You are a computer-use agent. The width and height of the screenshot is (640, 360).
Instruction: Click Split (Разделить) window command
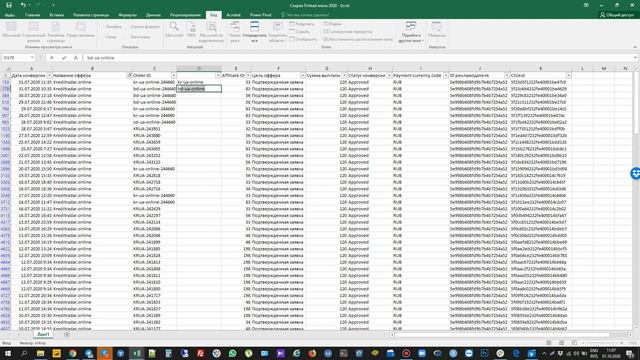(302, 24)
